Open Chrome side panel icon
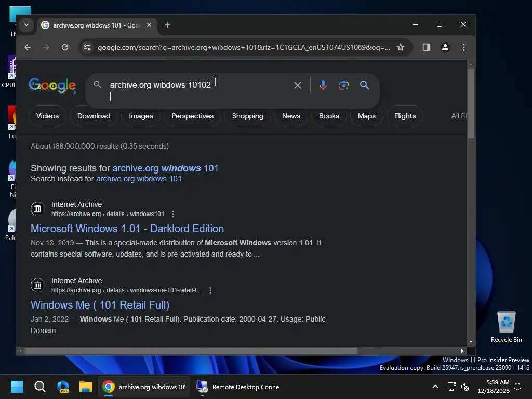 (x=427, y=47)
